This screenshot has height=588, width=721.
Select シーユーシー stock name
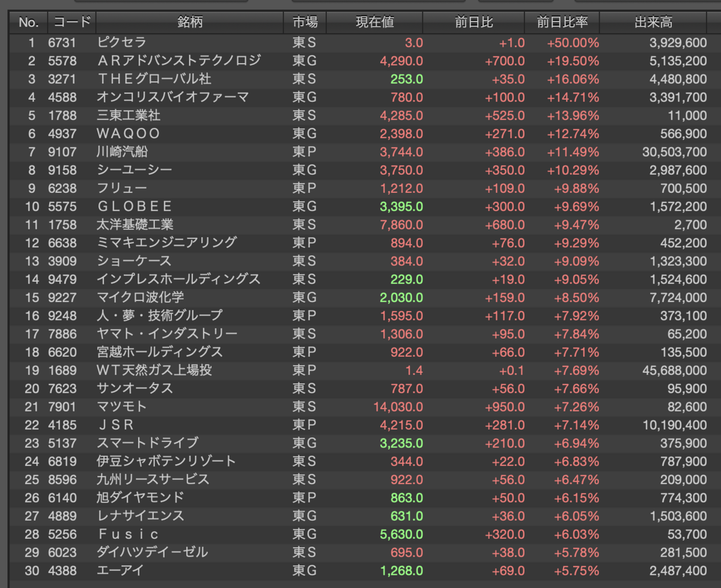135,170
